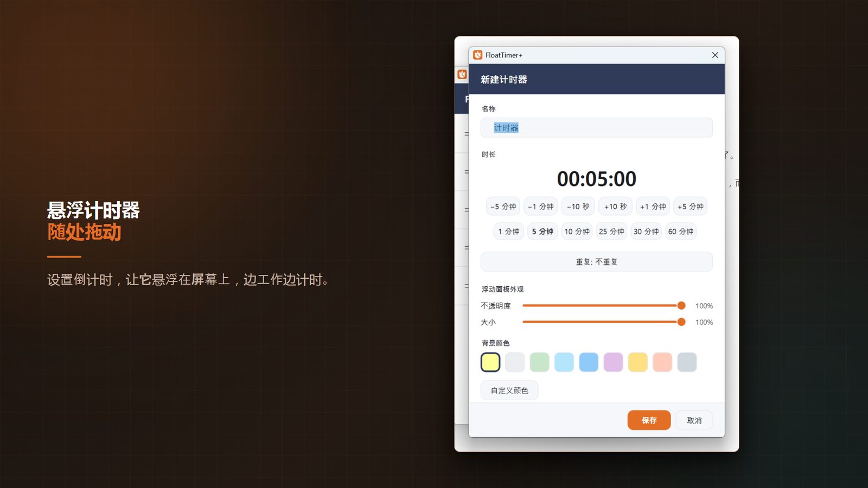Choose the light sky blue swatch
The width and height of the screenshot is (868, 488).
click(564, 362)
